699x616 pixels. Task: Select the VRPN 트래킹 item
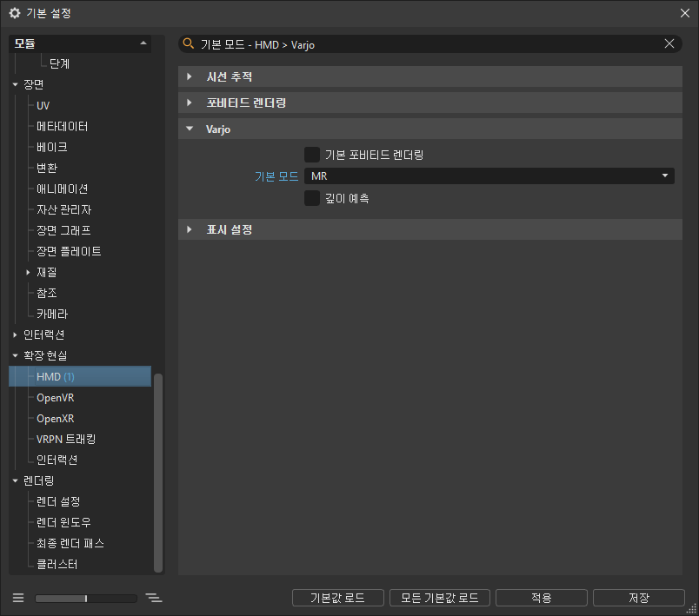[66, 439]
